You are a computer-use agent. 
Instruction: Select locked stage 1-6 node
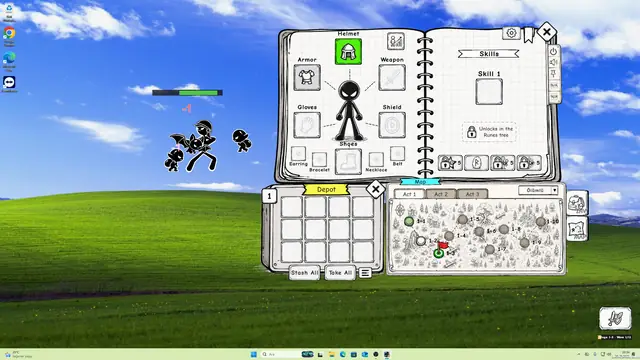[x=479, y=231]
